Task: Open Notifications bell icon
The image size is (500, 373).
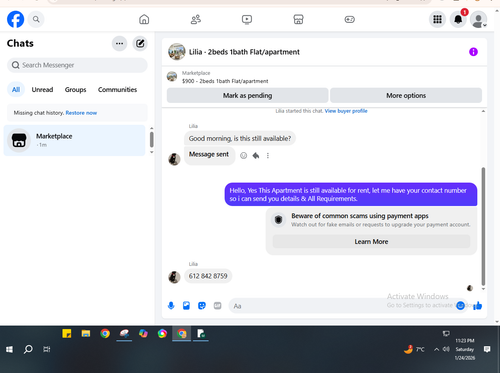Action: 458,19
